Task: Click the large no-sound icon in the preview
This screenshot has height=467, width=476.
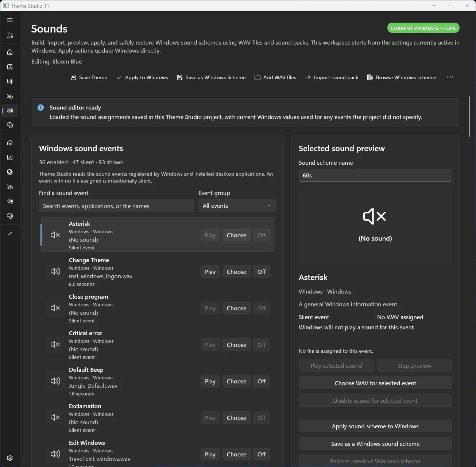Action: tap(375, 217)
